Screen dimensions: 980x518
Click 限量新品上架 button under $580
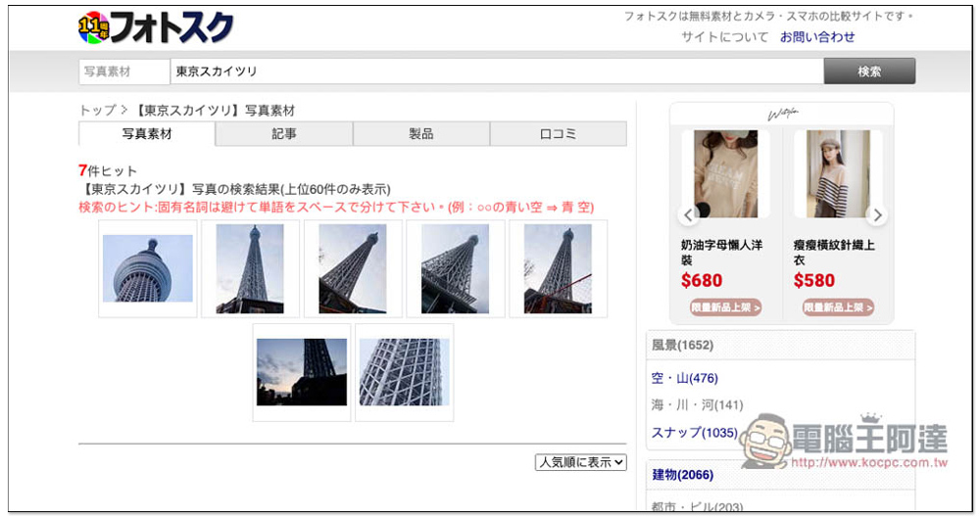(838, 307)
